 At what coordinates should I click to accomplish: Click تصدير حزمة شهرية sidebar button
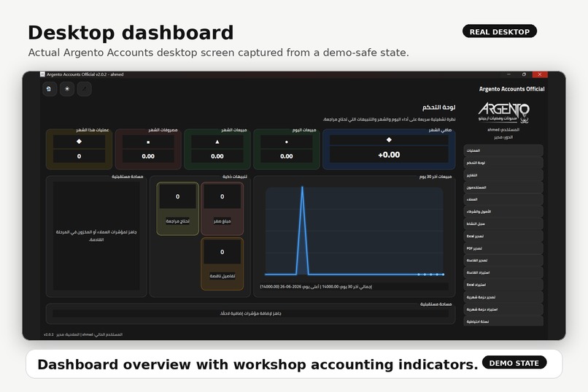click(x=503, y=297)
